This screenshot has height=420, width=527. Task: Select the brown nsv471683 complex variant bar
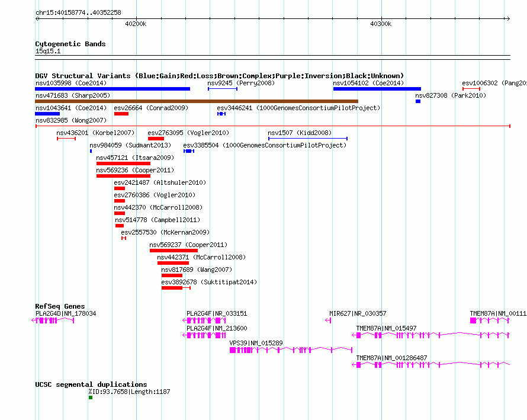click(x=197, y=101)
